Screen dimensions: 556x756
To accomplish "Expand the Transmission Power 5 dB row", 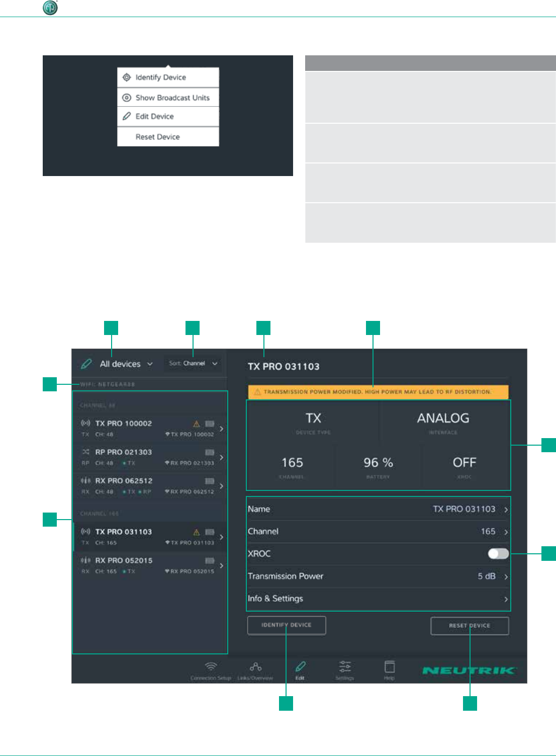I will [378, 576].
